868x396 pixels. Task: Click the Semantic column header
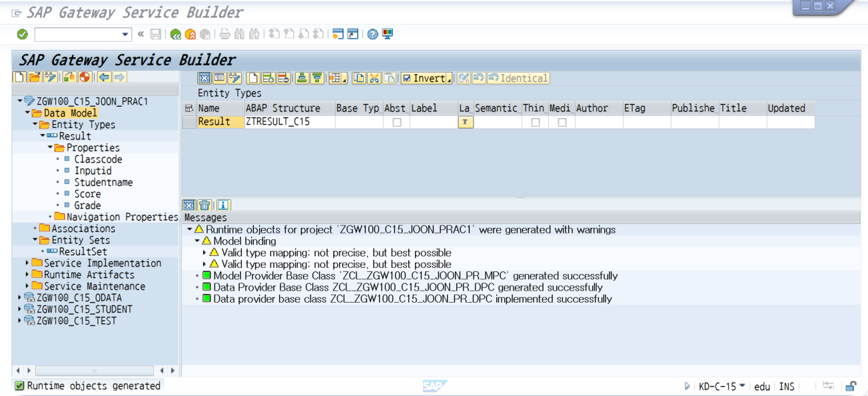click(497, 108)
